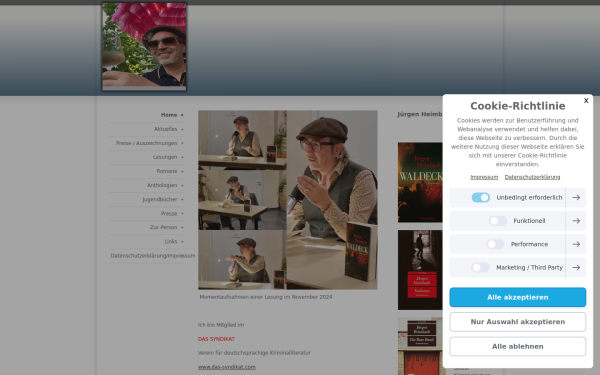Expand details arrow for Unbedingt erforderlich

576,197
